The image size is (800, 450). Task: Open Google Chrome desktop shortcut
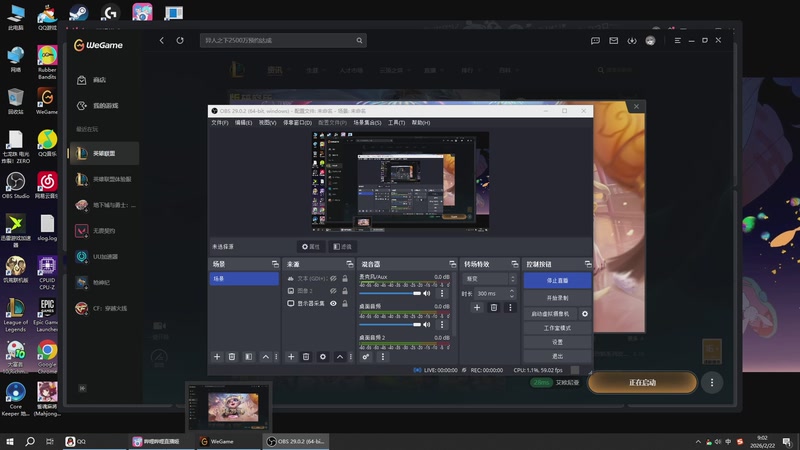[x=47, y=355]
